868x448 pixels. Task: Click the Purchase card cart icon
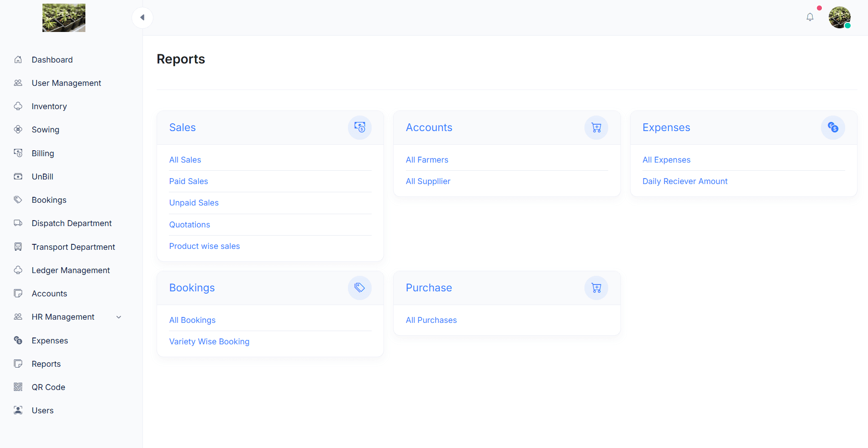pos(596,288)
